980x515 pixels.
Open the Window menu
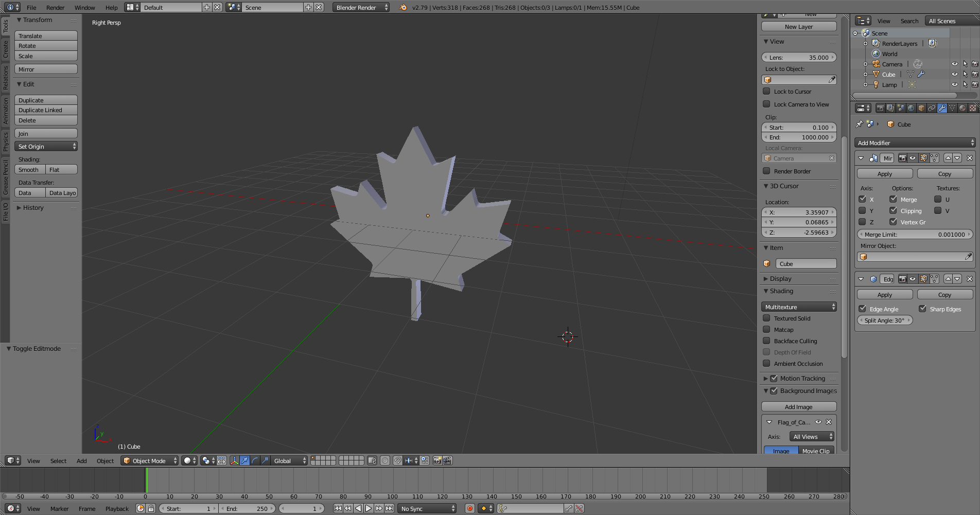[x=84, y=7]
